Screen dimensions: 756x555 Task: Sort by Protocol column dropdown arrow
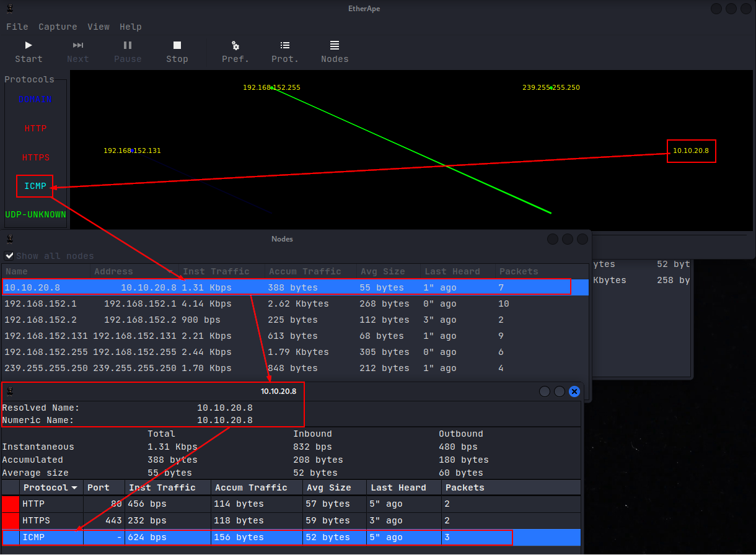[x=74, y=488]
